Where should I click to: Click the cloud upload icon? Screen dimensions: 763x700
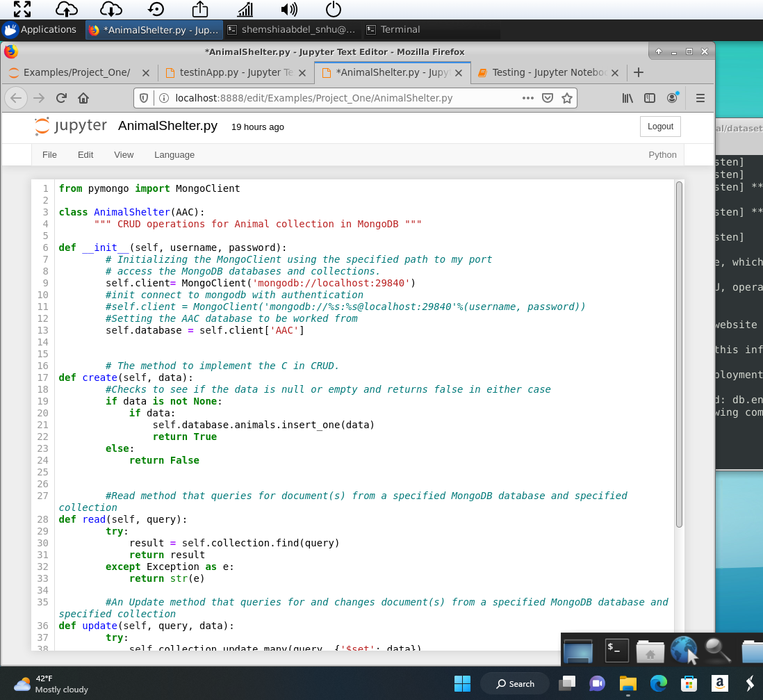pyautogui.click(x=67, y=9)
